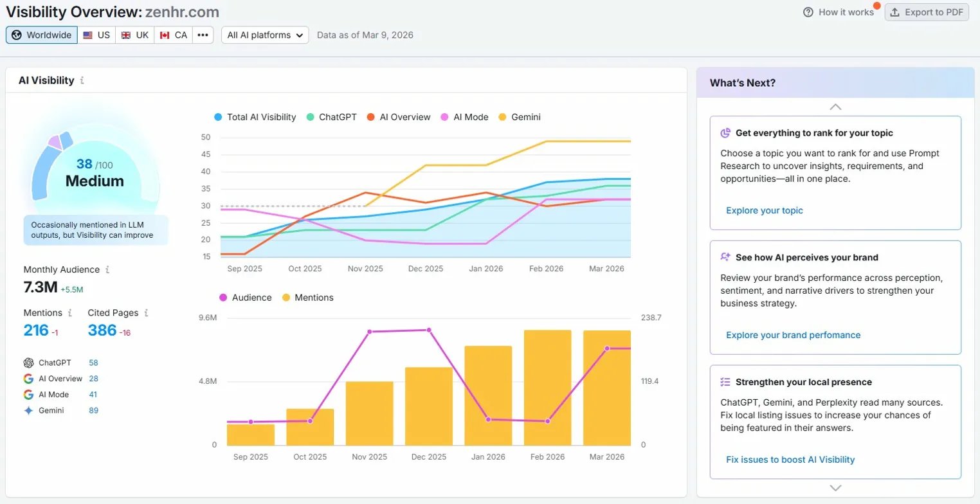Open Explore your topic link
Image resolution: width=980 pixels, height=504 pixels.
(x=765, y=210)
